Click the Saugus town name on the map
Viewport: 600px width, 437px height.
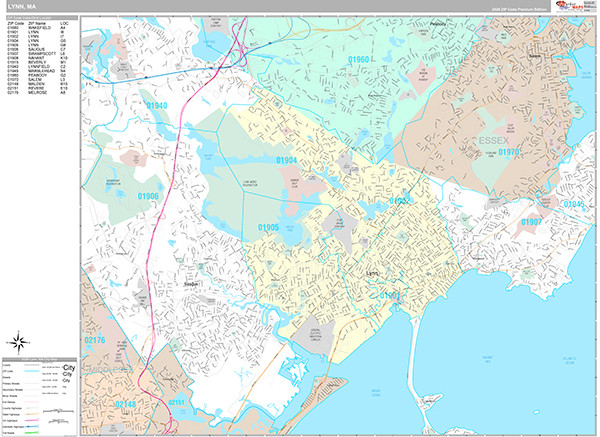[191, 284]
